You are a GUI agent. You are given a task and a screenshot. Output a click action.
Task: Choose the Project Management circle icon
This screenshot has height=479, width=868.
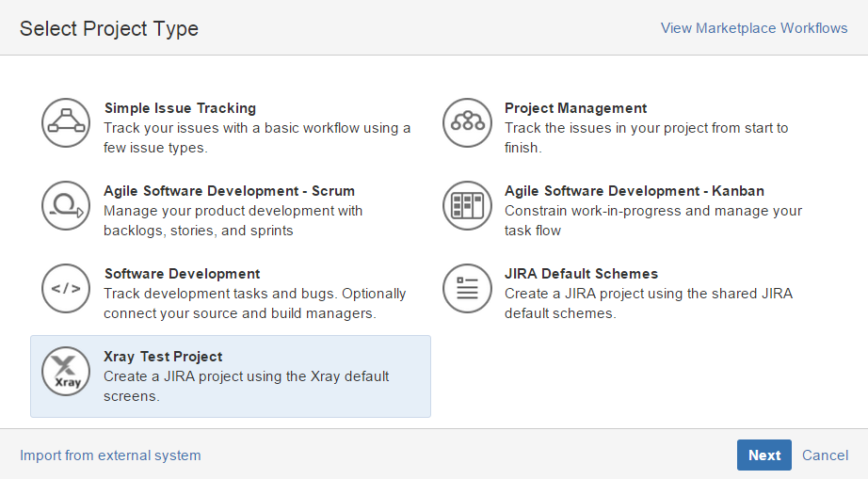pyautogui.click(x=467, y=122)
